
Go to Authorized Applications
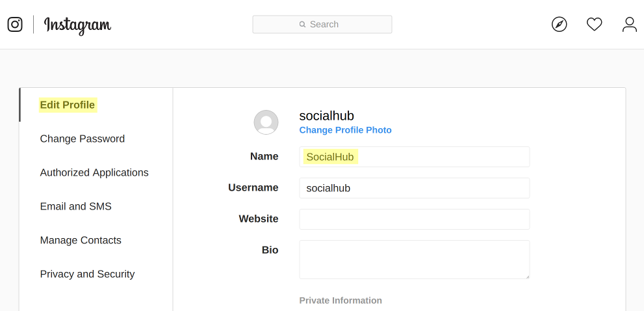pos(94,172)
